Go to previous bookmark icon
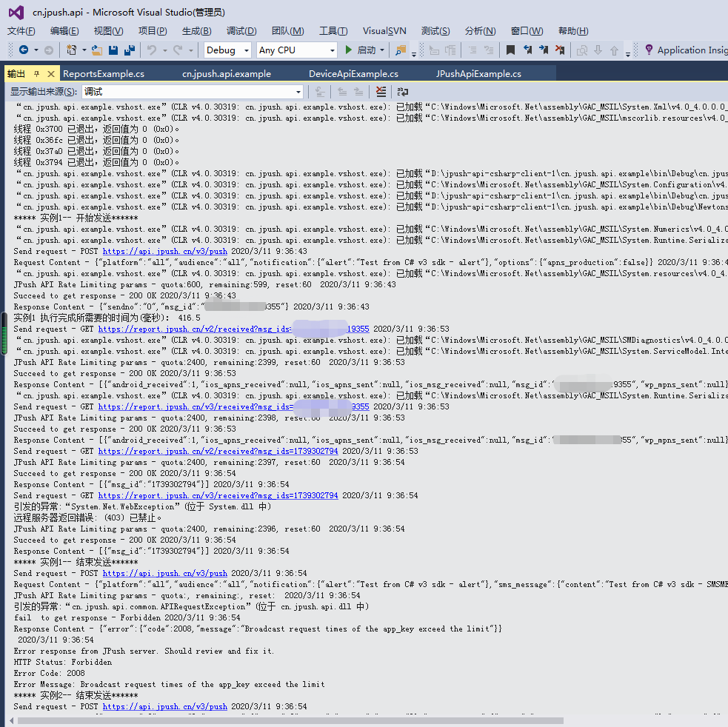The image size is (728, 727). (x=527, y=50)
